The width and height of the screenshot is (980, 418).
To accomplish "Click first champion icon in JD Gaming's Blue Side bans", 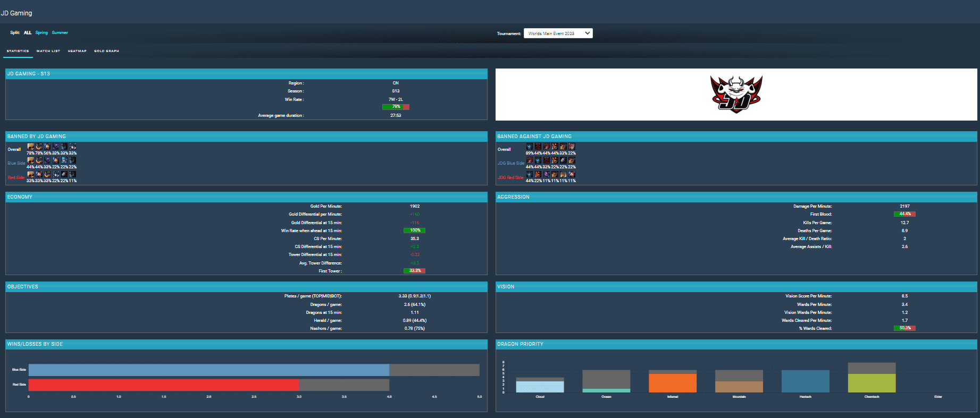I will 30,160.
